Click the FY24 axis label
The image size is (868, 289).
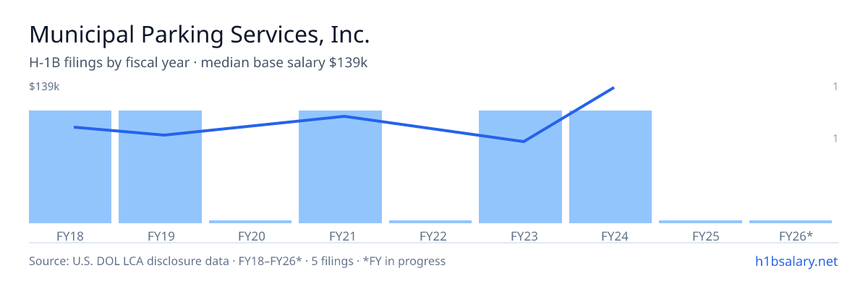tap(610, 236)
